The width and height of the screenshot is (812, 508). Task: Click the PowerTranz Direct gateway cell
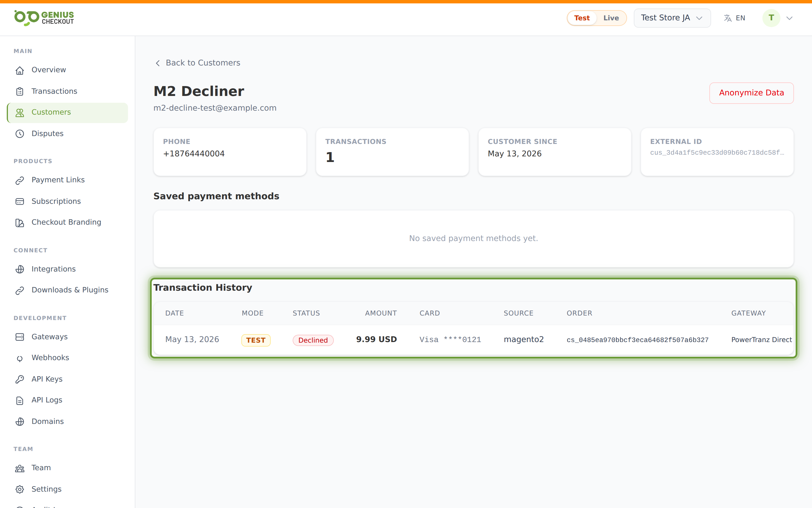click(x=761, y=340)
